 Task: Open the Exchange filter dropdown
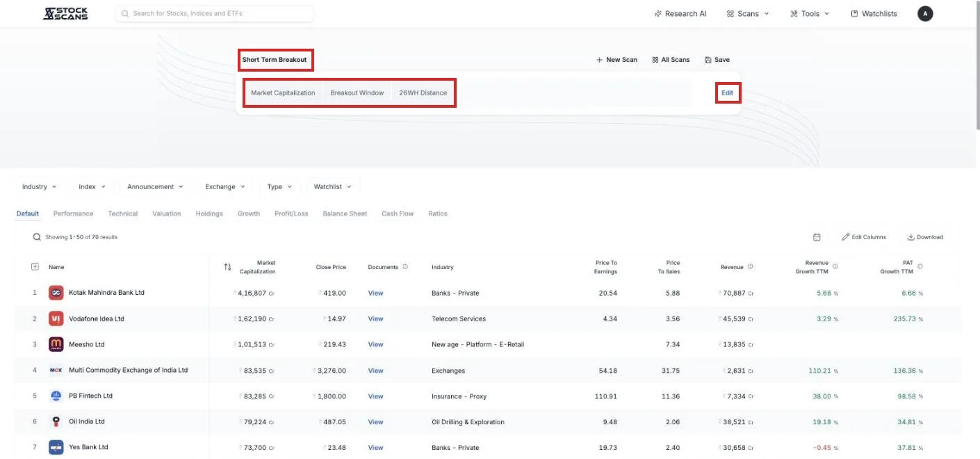(x=225, y=186)
